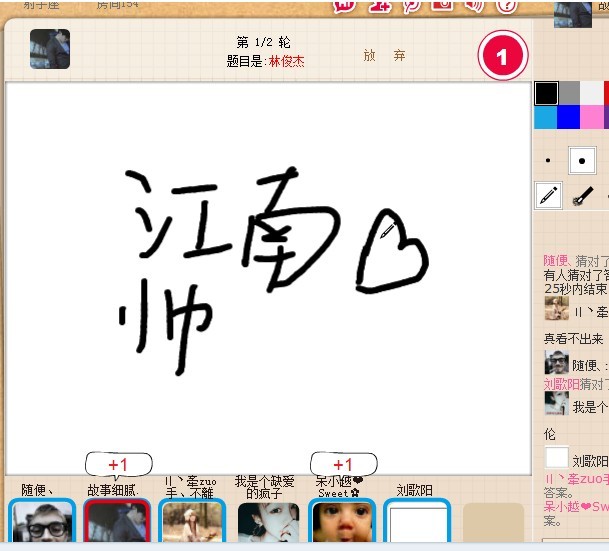Select the pencil drawing tool
609x551 pixels.
[x=548, y=195]
